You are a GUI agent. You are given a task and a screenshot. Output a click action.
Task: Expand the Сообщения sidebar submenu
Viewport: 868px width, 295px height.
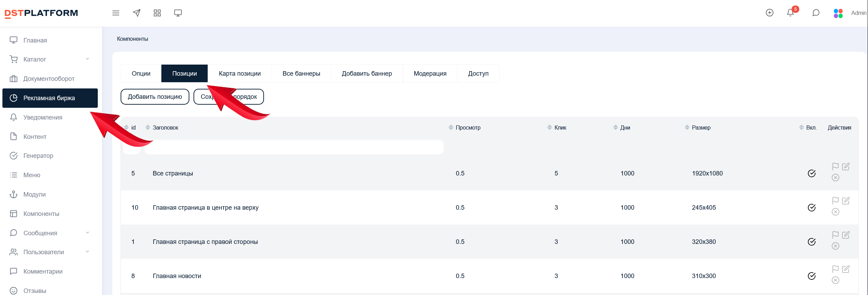tap(87, 233)
